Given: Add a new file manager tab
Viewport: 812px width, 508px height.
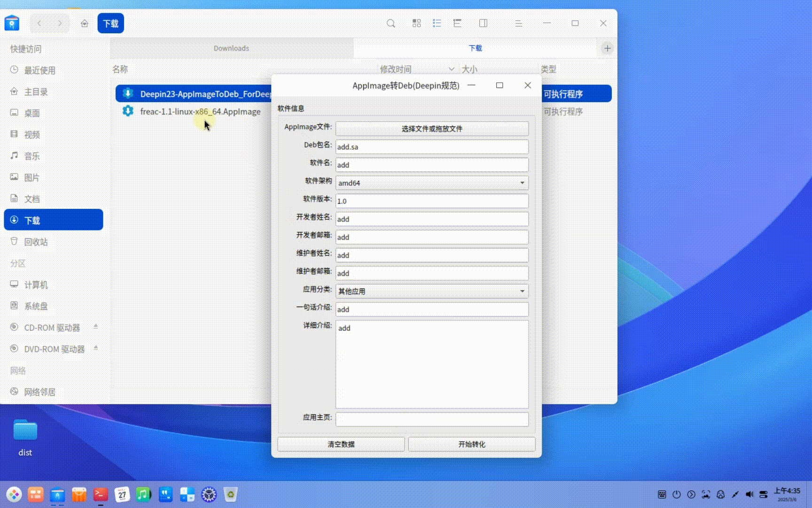Looking at the screenshot, I should [x=607, y=48].
